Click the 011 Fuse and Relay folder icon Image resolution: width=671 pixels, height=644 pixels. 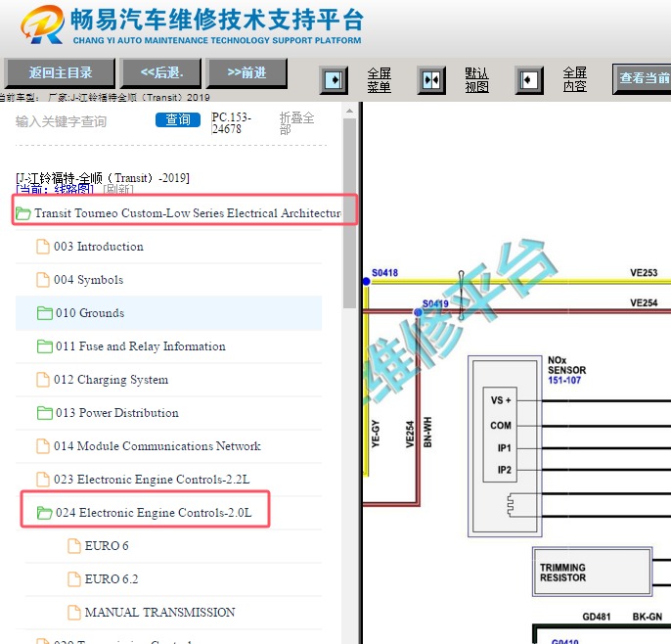click(x=45, y=346)
